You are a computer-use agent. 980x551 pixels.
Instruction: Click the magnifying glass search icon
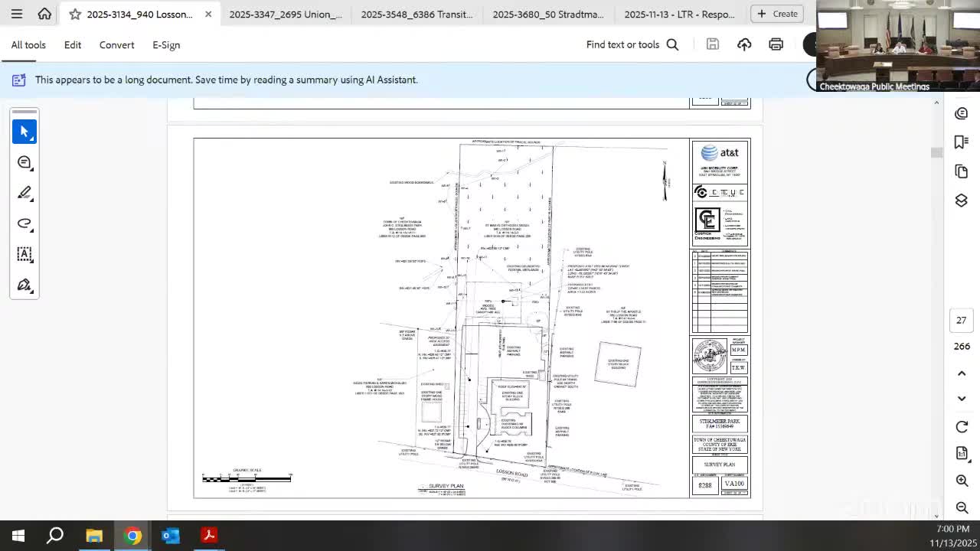coord(672,44)
